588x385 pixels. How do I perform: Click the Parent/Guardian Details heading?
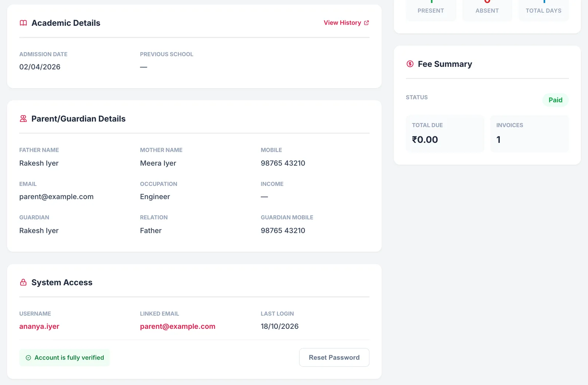pos(78,119)
